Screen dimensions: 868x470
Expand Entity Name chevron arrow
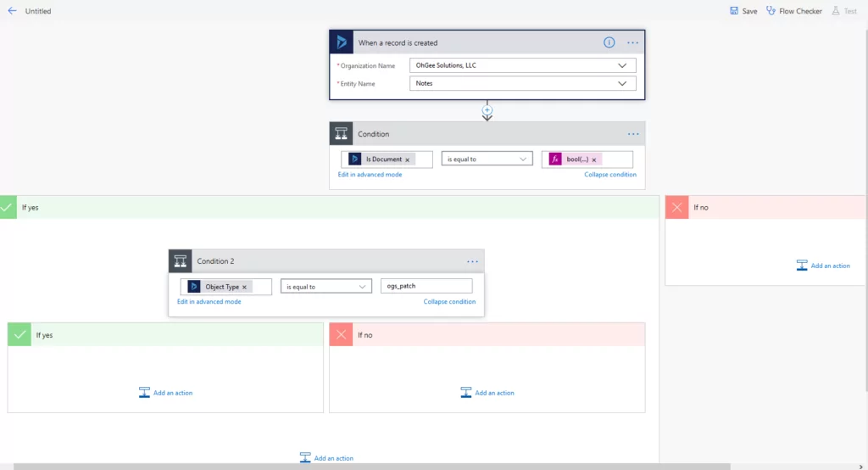click(x=622, y=84)
